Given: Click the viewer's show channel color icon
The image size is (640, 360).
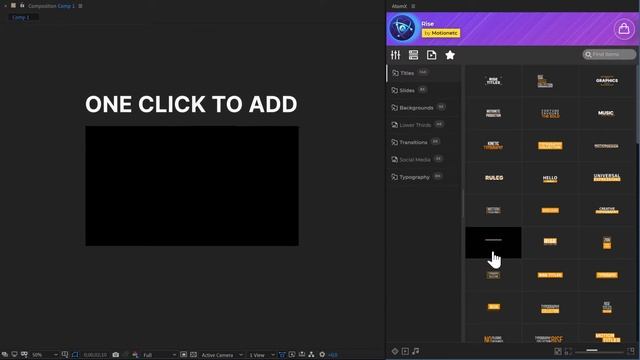Looking at the screenshot, I should pos(135,355).
